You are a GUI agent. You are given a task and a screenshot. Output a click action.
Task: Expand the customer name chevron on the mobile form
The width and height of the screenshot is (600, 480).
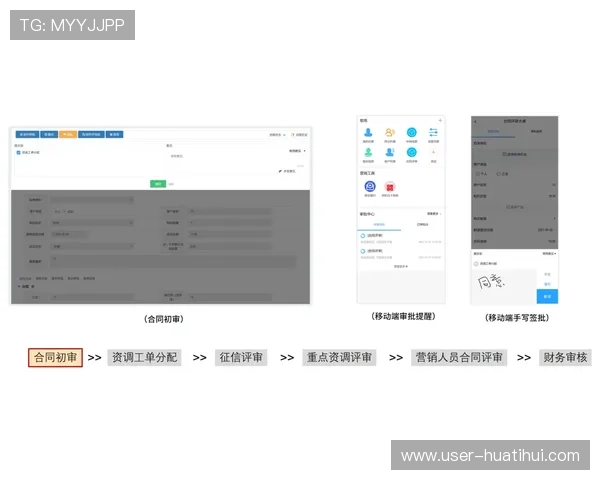(x=554, y=185)
